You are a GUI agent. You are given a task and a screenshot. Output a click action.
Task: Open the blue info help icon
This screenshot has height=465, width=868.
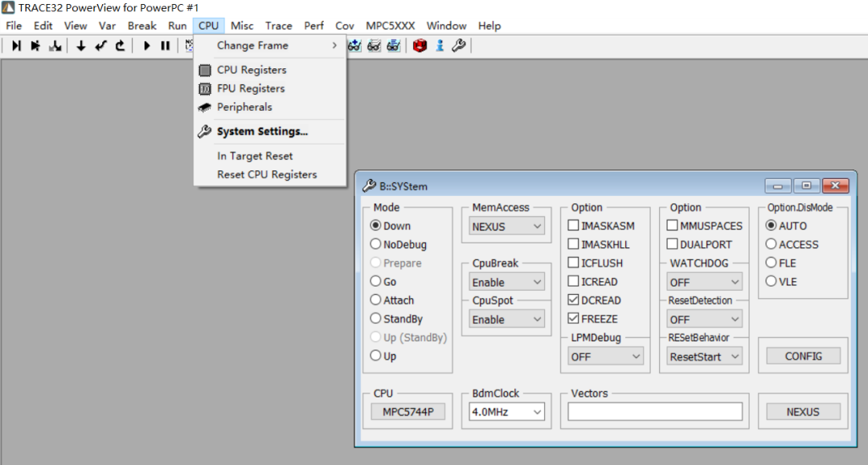coord(440,46)
